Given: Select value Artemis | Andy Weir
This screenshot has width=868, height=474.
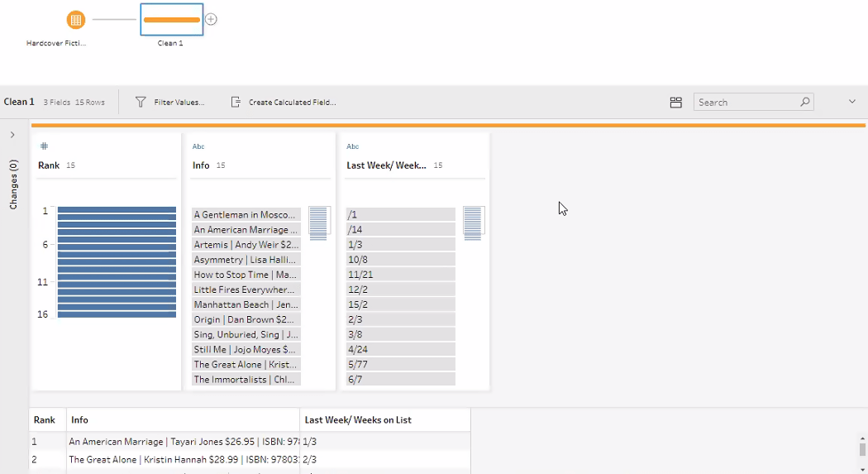Looking at the screenshot, I should point(246,244).
